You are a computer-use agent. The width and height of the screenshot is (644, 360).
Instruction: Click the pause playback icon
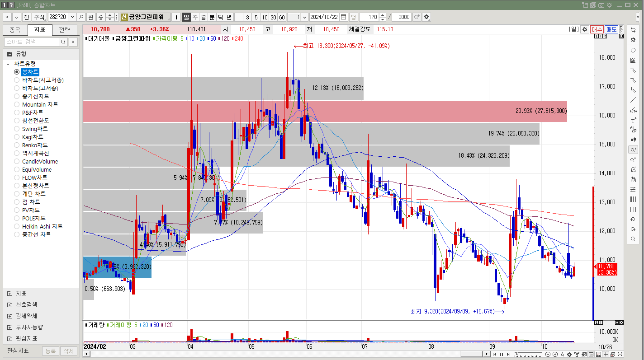(502, 355)
